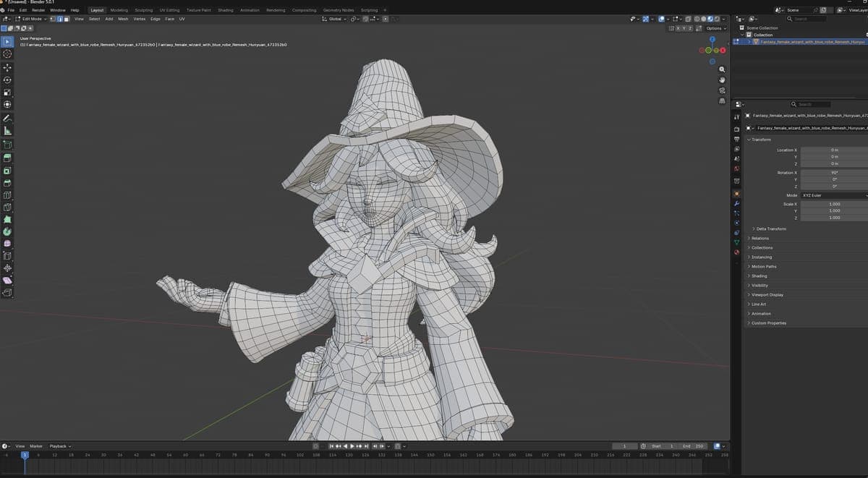Switch to the Shading workspace tab

point(226,10)
